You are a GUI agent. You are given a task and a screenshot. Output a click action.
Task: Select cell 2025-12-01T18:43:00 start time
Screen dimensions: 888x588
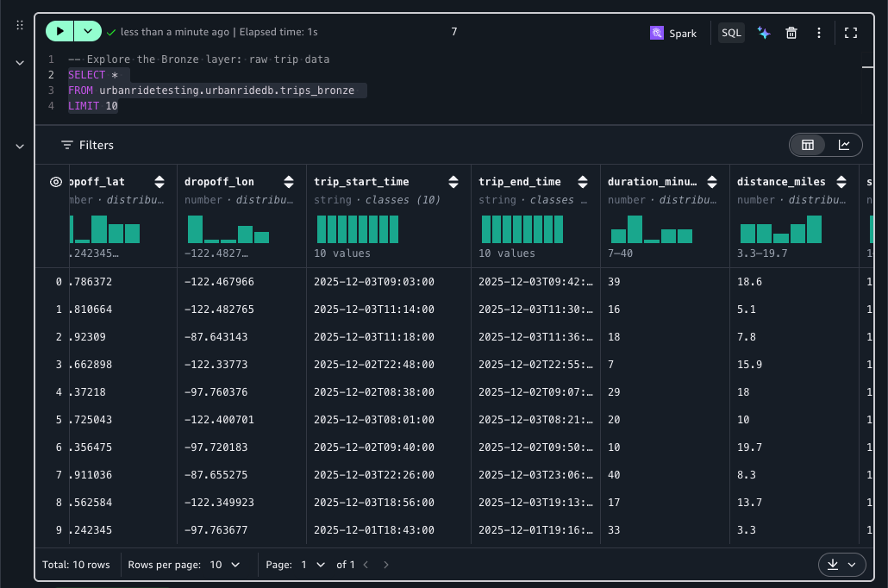[x=374, y=529]
